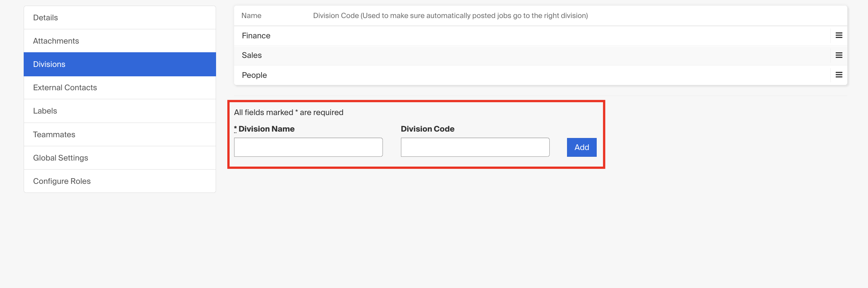Go to Attachments in the sidebar
This screenshot has width=868, height=288.
[x=120, y=41]
